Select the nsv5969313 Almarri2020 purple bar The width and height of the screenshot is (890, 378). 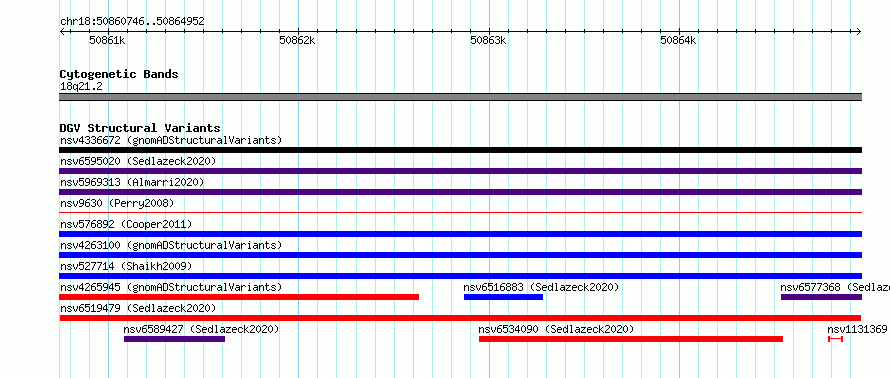click(x=460, y=192)
